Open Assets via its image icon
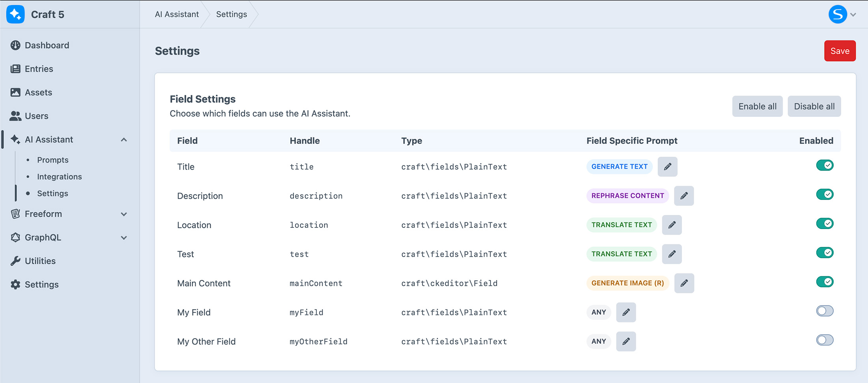 (x=15, y=92)
